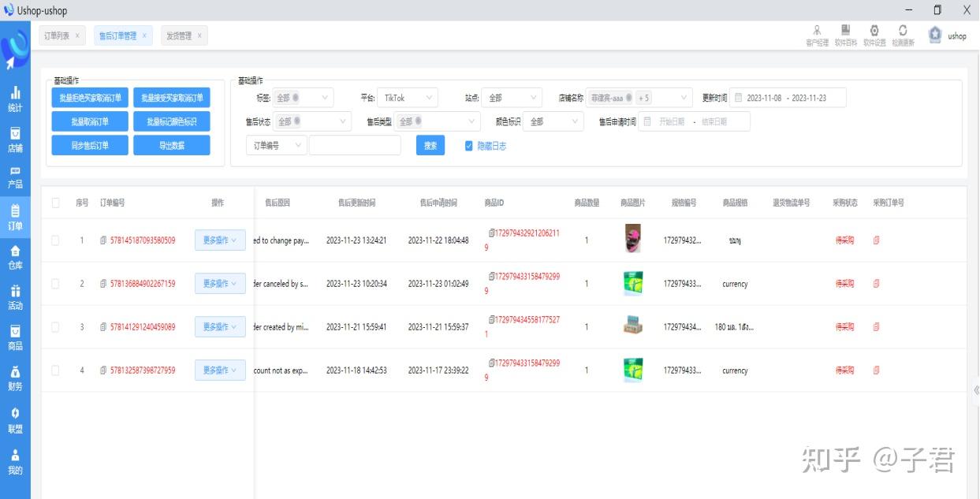Viewport: 980px width, 499px height.
Task: Select the 联盟 (Alliance) sidebar icon
Action: point(16,418)
